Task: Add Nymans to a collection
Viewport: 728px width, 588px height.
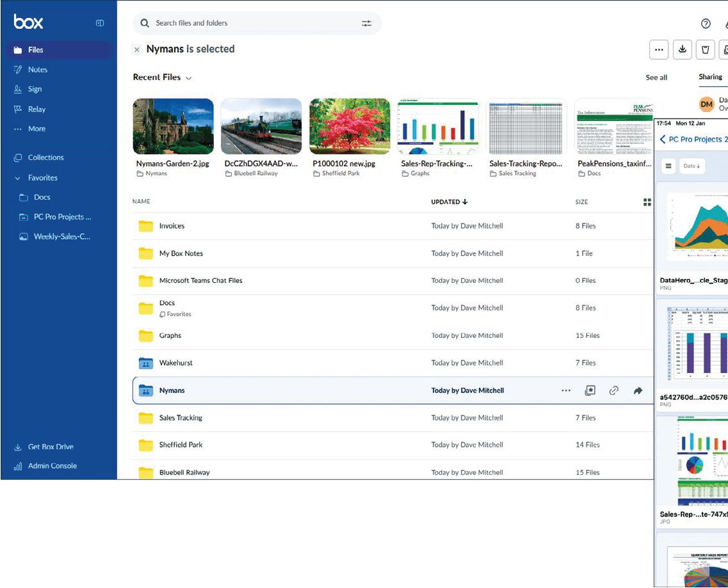Action: (x=590, y=390)
